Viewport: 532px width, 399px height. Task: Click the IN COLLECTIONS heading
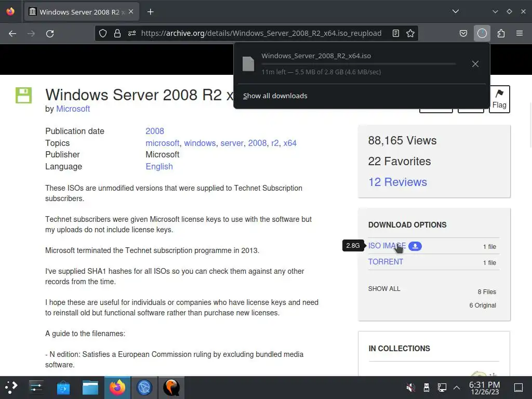pos(400,349)
